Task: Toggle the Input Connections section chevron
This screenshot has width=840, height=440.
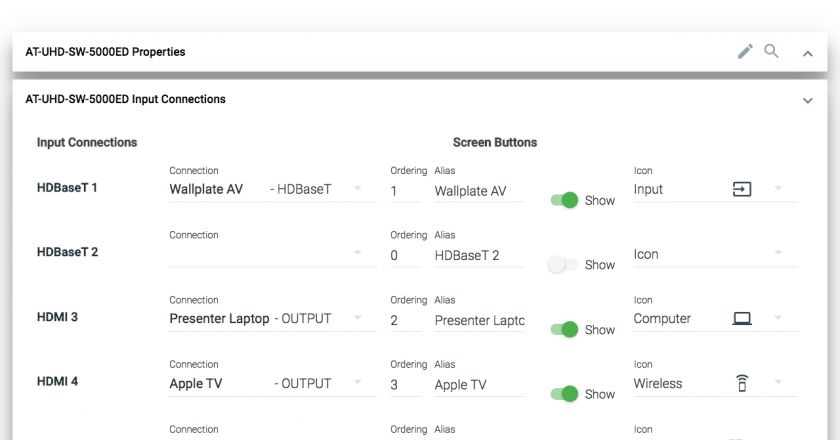Action: click(x=808, y=101)
